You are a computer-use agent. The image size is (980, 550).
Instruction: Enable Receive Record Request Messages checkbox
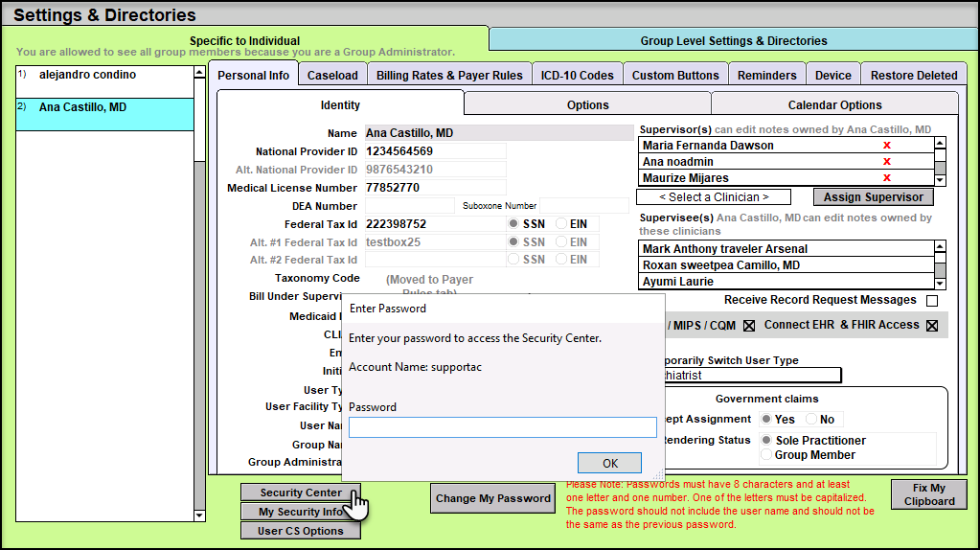click(x=932, y=301)
